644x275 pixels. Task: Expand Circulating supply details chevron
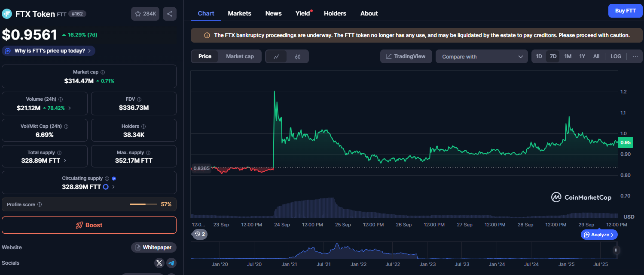click(x=113, y=187)
